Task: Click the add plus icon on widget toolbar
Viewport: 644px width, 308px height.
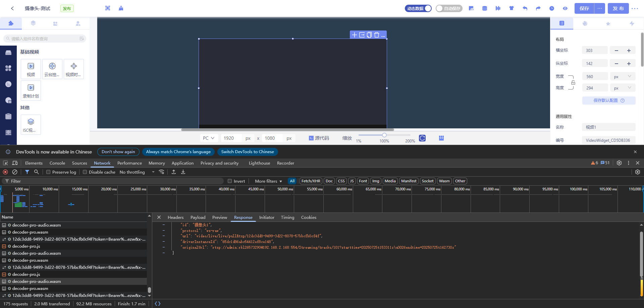Action: 355,35
